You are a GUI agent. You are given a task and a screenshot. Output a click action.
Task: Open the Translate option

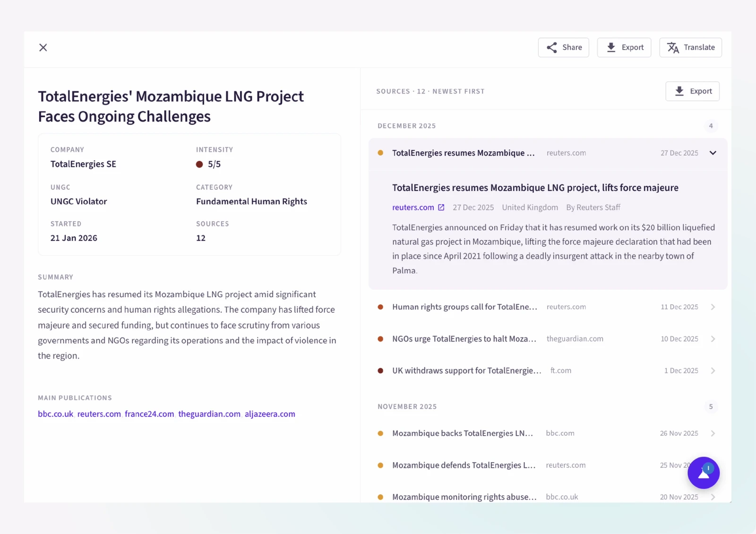tap(690, 47)
